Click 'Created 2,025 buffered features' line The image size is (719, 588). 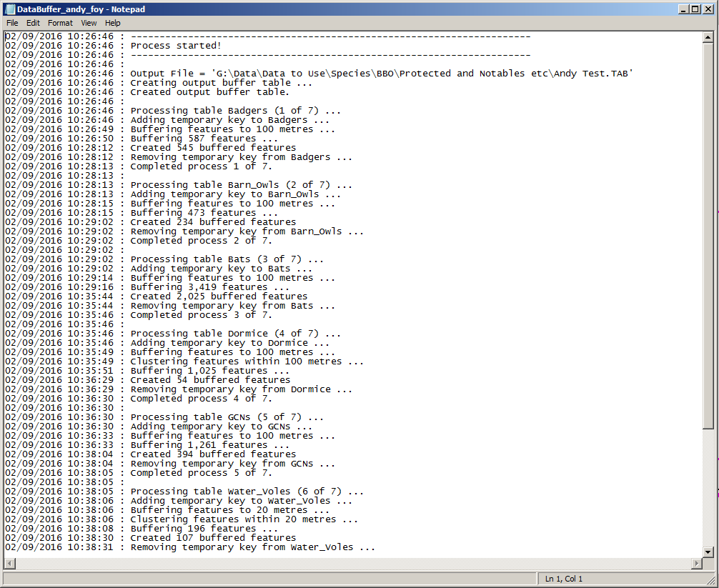[x=219, y=297]
